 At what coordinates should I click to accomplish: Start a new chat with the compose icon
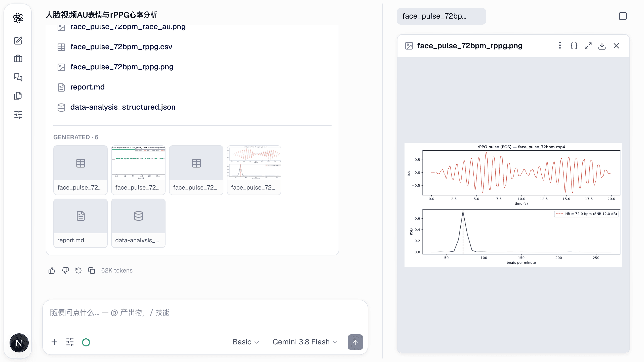click(x=18, y=40)
